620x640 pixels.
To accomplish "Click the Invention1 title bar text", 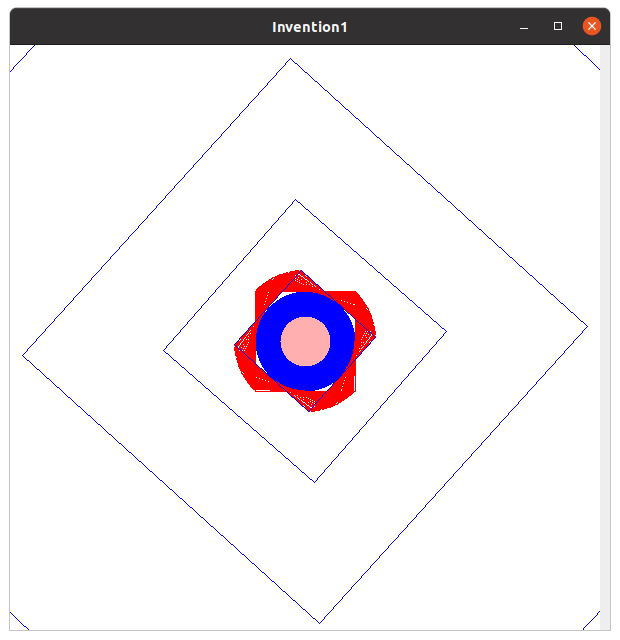I will click(x=309, y=27).
